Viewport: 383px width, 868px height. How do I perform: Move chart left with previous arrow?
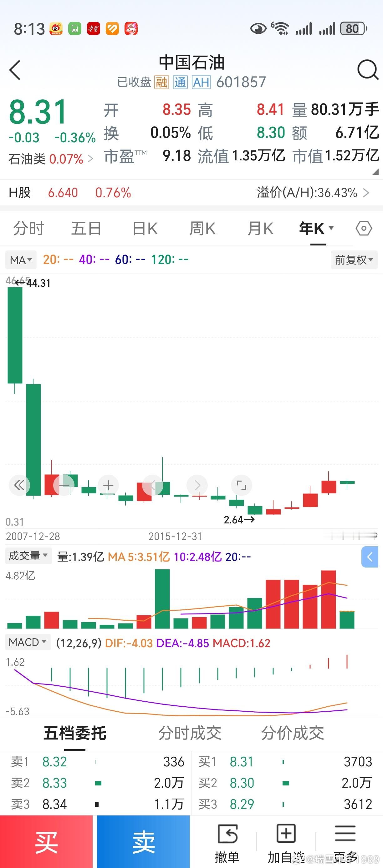pos(153,485)
